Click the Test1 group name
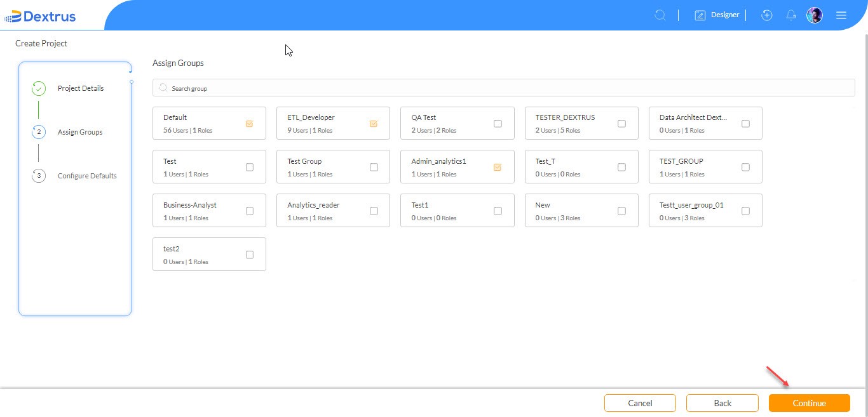The image size is (868, 417). click(420, 205)
